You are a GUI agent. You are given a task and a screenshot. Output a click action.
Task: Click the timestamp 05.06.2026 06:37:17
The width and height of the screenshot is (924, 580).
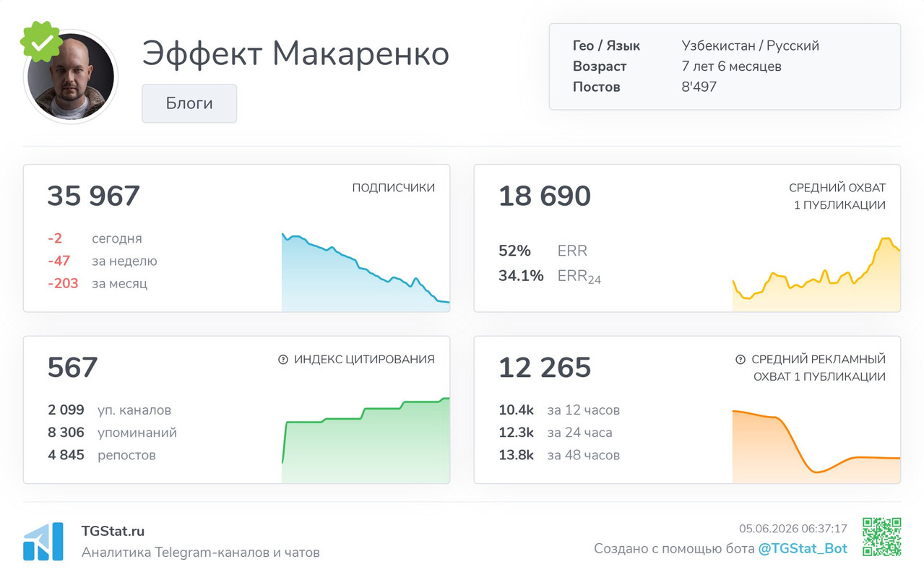coord(793,529)
